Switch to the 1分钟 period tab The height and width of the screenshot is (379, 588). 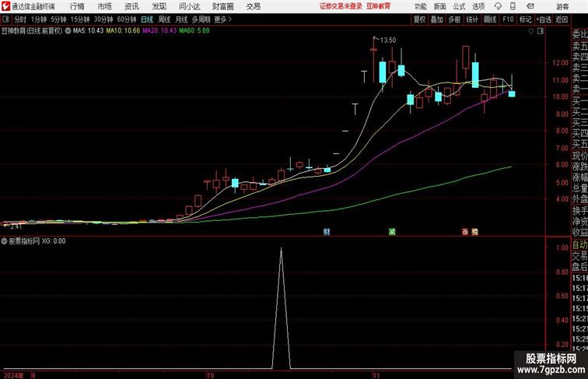click(x=39, y=19)
